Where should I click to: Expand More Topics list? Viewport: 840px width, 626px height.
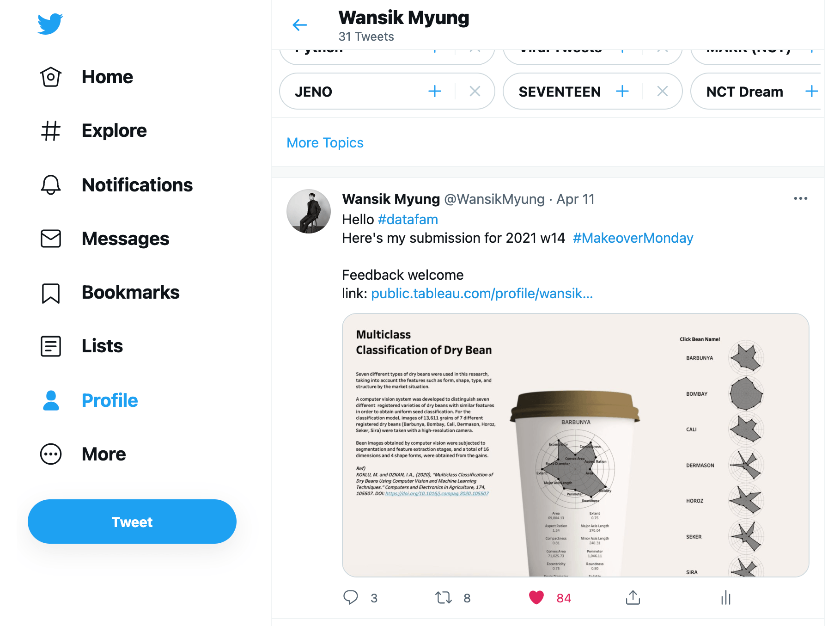pos(325,142)
